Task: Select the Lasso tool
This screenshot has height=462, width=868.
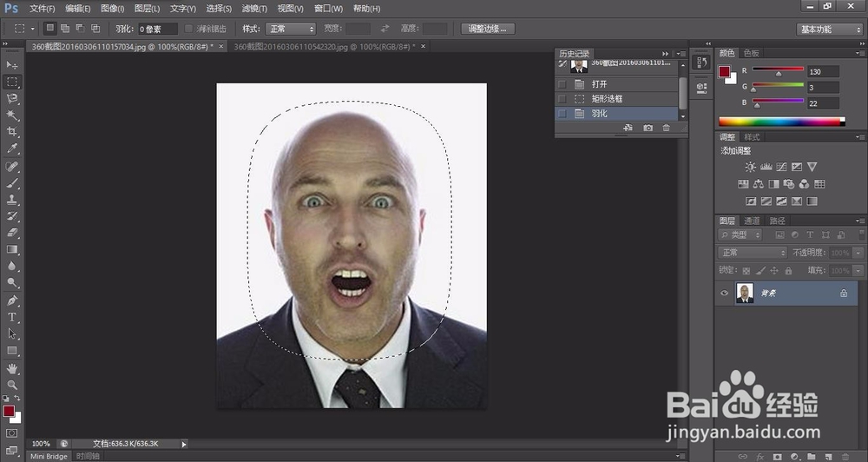Action: click(11, 99)
